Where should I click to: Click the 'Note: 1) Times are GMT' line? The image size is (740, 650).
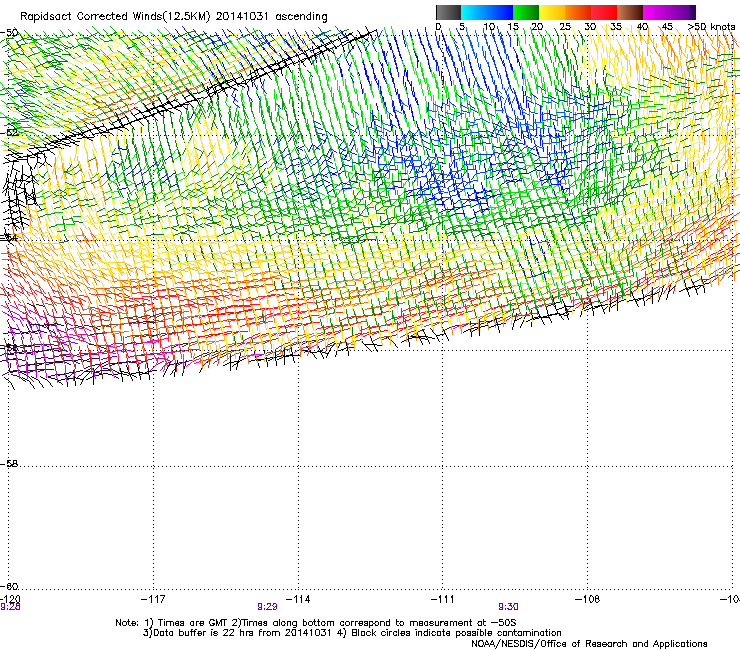[316, 623]
